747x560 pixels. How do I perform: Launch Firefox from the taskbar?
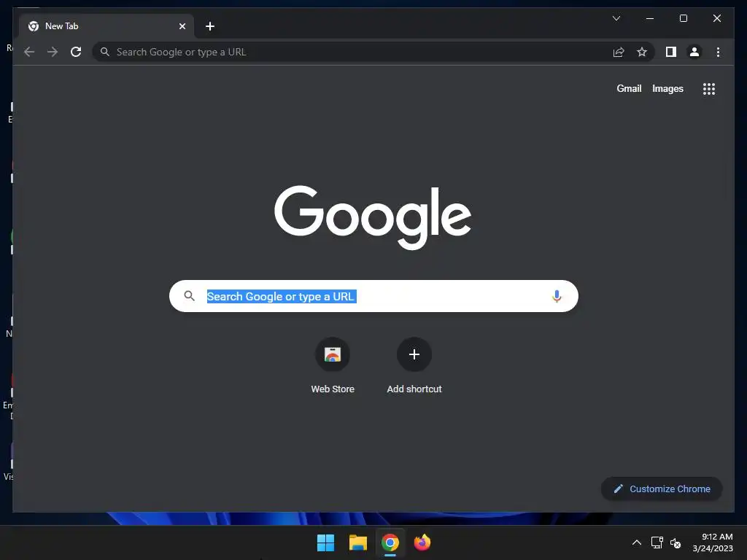click(x=422, y=542)
